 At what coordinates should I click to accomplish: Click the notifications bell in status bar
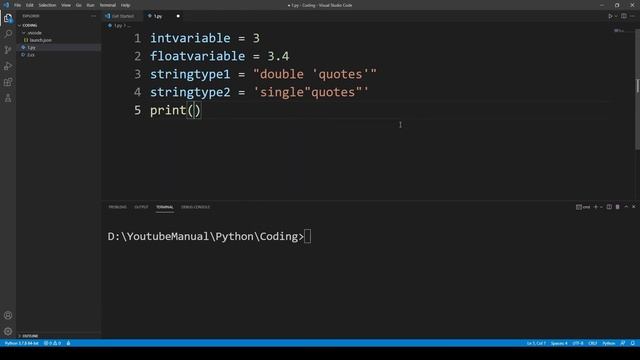[x=632, y=343]
